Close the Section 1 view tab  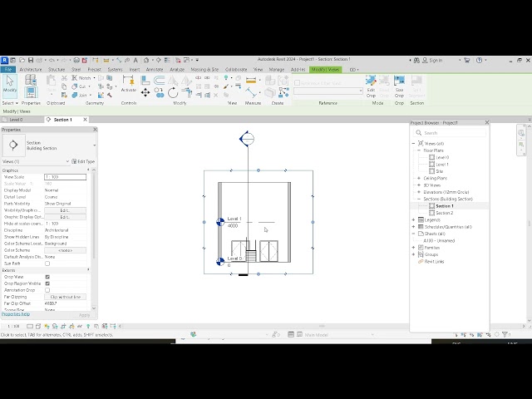point(85,120)
